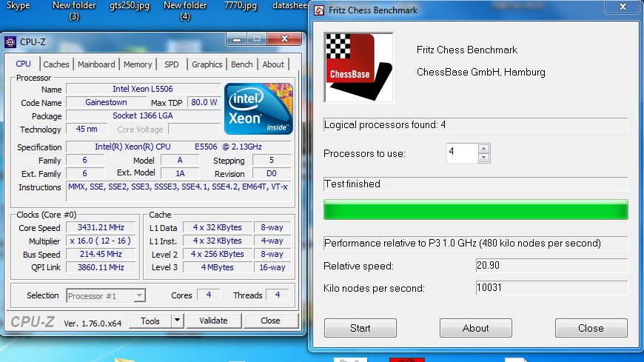Click the ChessBase chessboard logo

(358, 67)
